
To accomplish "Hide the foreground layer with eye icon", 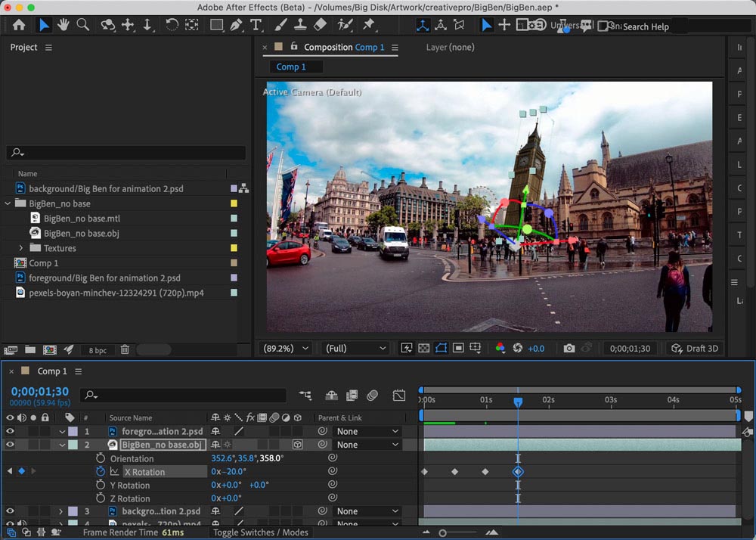I will tap(10, 431).
